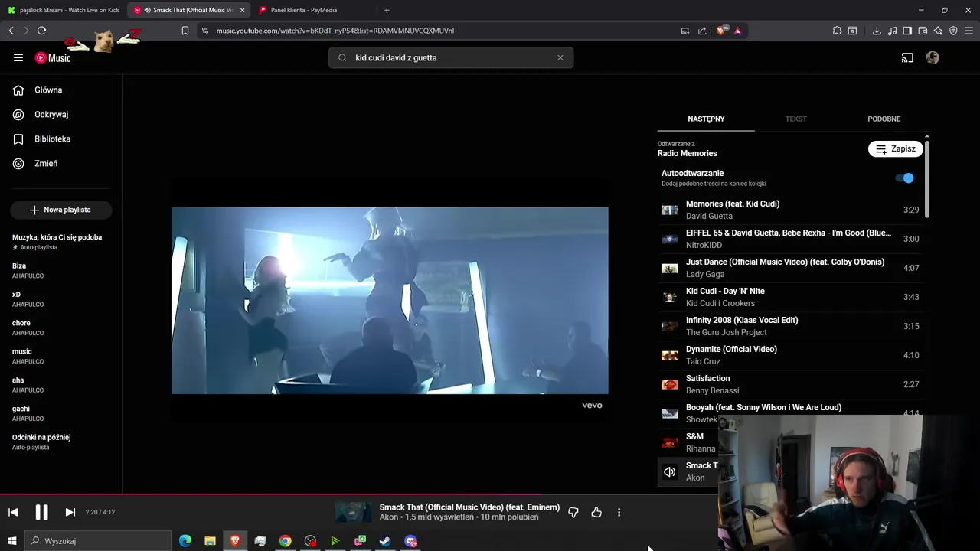980x551 pixels.
Task: Skip to previous track
Action: pyautogui.click(x=13, y=512)
